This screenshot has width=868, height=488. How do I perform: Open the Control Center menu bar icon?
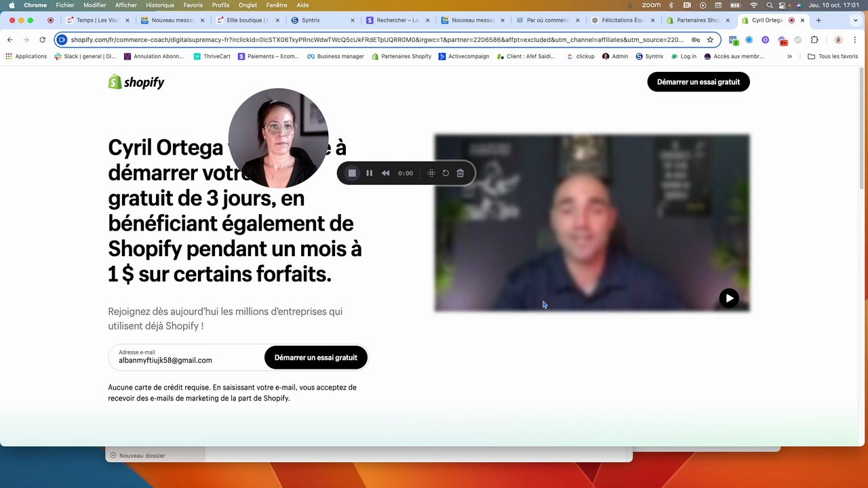click(x=782, y=5)
